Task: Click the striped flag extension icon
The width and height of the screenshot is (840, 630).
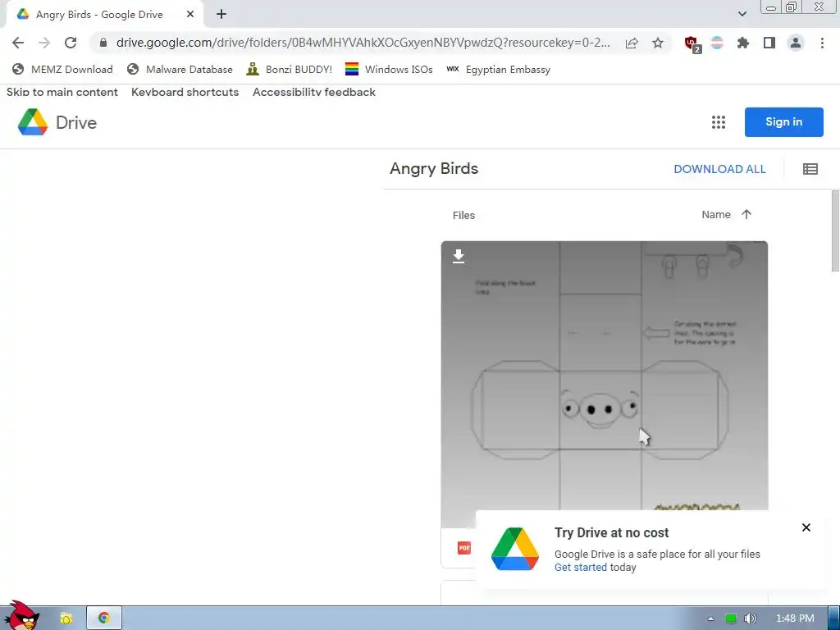Action: click(717, 43)
